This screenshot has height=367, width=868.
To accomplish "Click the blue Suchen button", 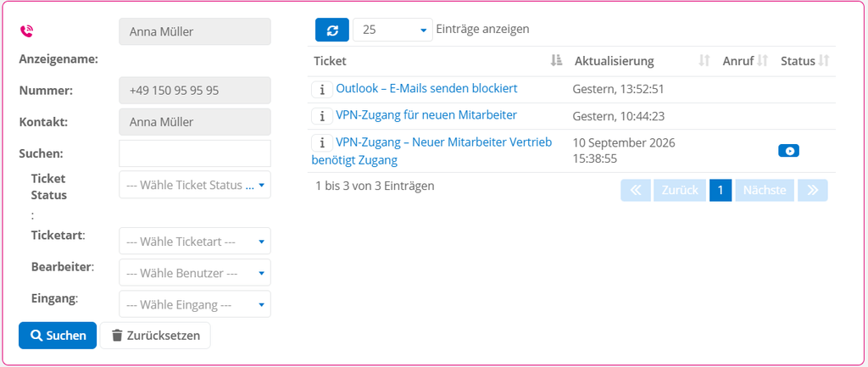I will pos(58,336).
